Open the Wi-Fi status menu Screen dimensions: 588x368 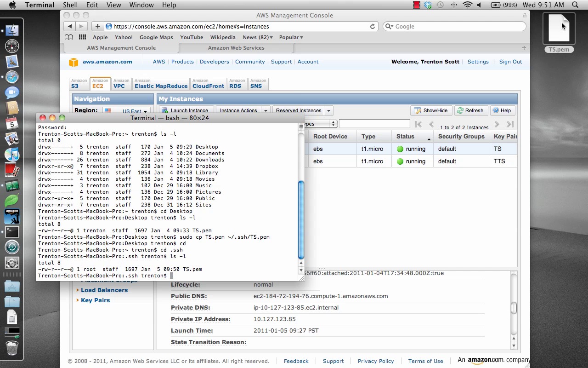468,5
